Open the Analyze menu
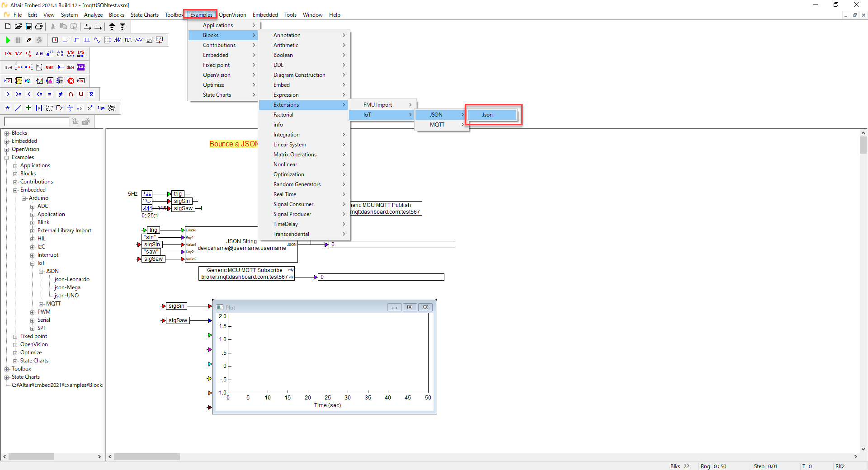This screenshot has width=868, height=470. 93,14
